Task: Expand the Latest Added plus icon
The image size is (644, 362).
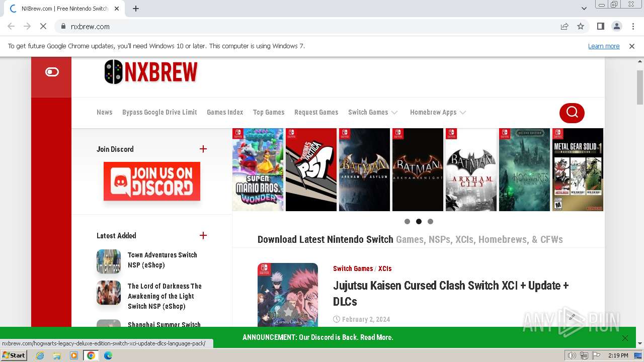Action: (203, 235)
